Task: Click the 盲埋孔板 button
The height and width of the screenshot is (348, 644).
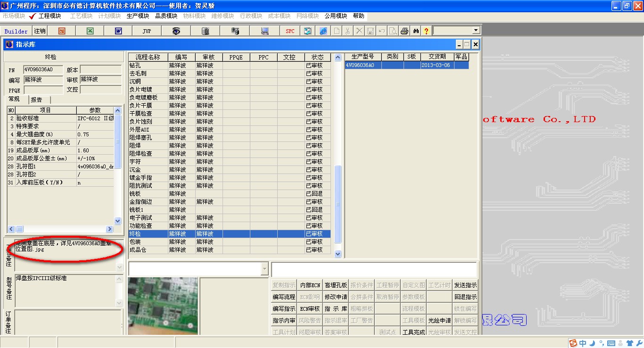Action: point(336,285)
